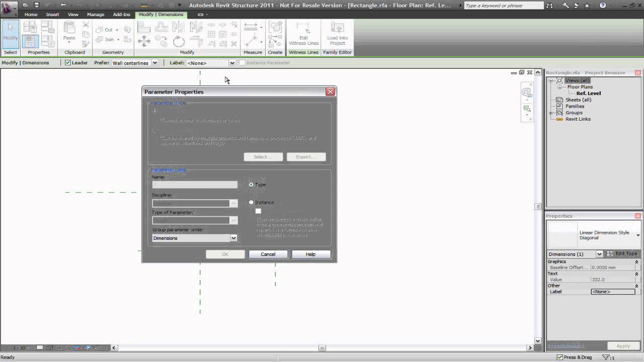Switch to the Manage ribbon tab
The image size is (644, 362).
pyautogui.click(x=96, y=14)
